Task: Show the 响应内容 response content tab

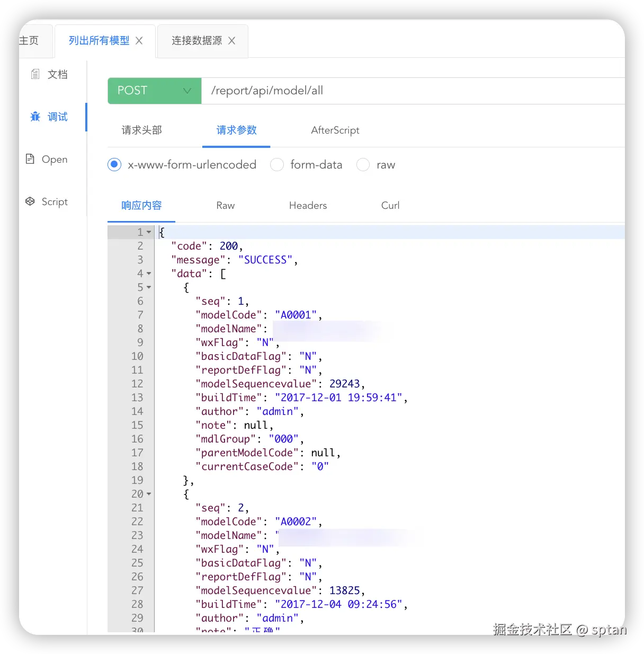Action: tap(141, 205)
